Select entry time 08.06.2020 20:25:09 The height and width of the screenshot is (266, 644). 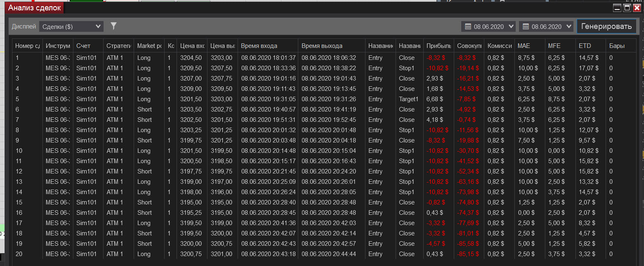(x=268, y=182)
